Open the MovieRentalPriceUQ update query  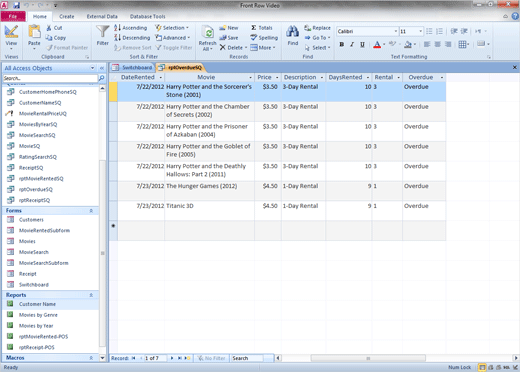click(x=43, y=114)
